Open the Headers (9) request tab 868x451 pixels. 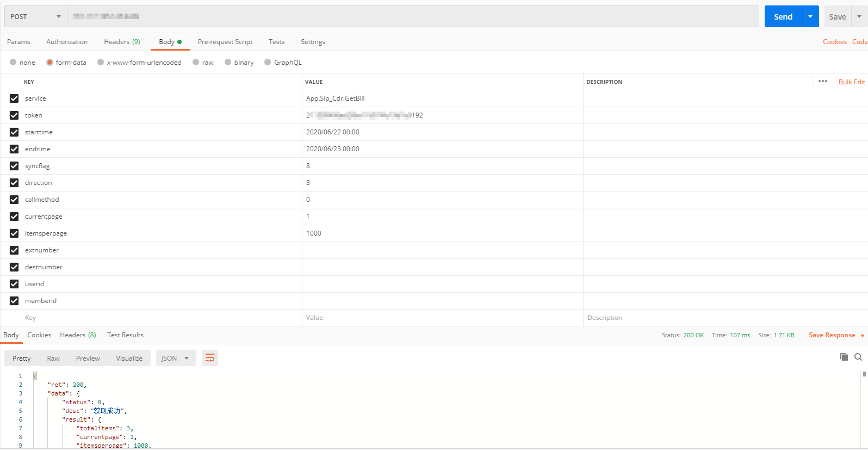[122, 42]
